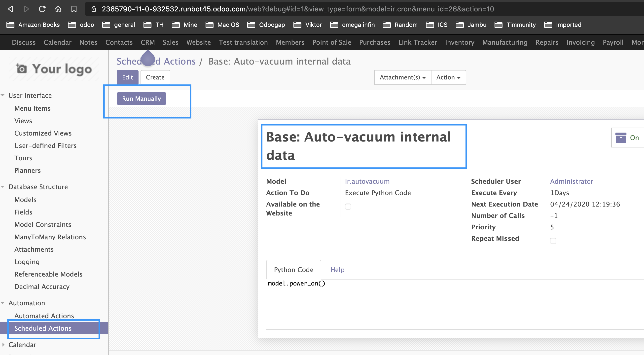Open the Attachment(s) dropdown
Screen dimensions: 644x355
pos(402,77)
